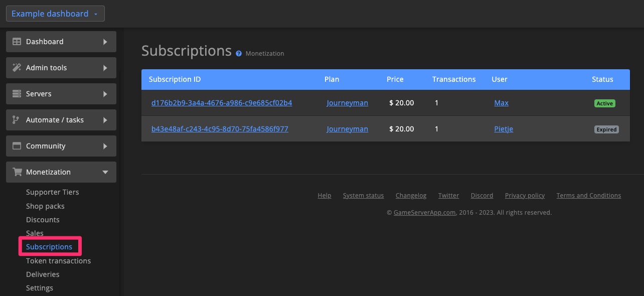This screenshot has height=296, width=644.
Task: Open Token transactions from the Monetization menu
Action: pos(58,260)
